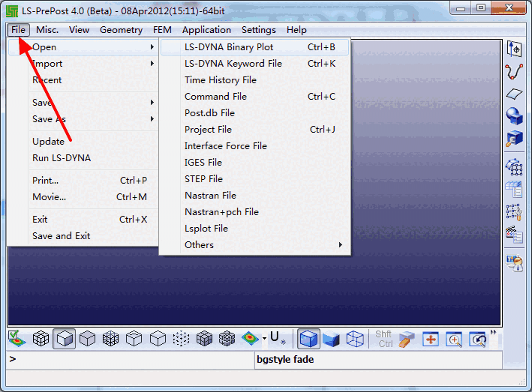Choose Update in the File menu
The height and width of the screenshot is (392, 532).
pyautogui.click(x=83, y=141)
